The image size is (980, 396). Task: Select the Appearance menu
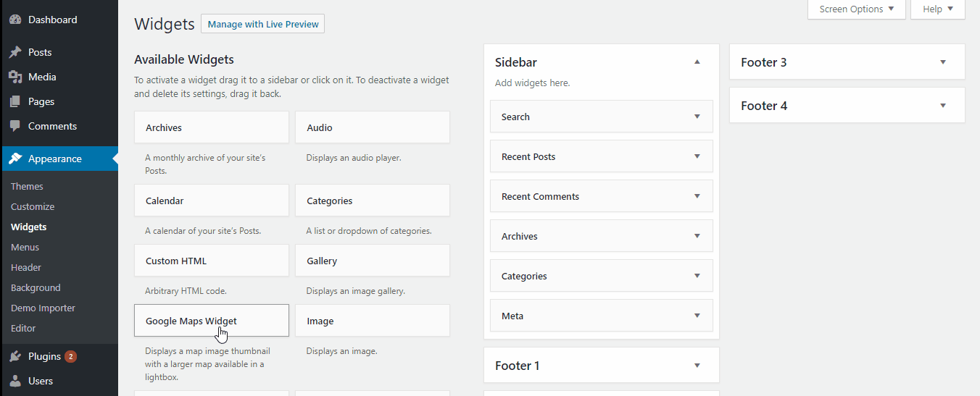click(59, 159)
